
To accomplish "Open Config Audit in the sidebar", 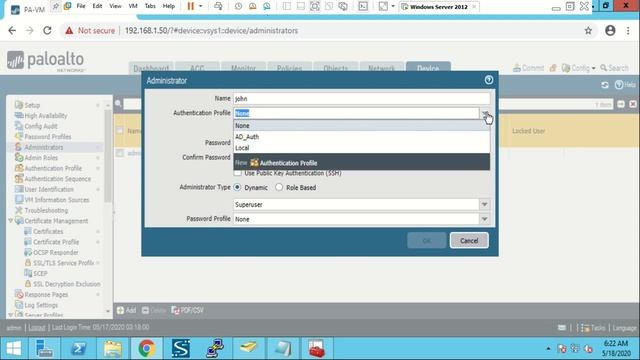I will pyautogui.click(x=41, y=126).
